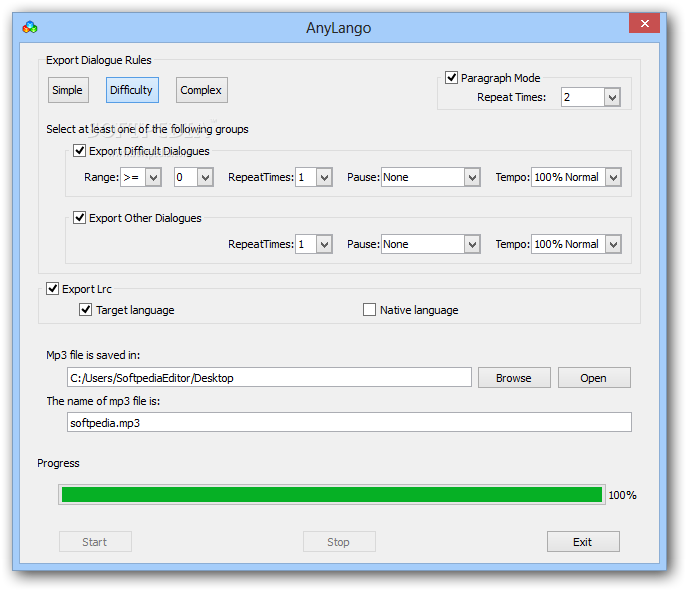The image size is (687, 591).
Task: Open the Range value dropdown showing 0
Action: (205, 177)
